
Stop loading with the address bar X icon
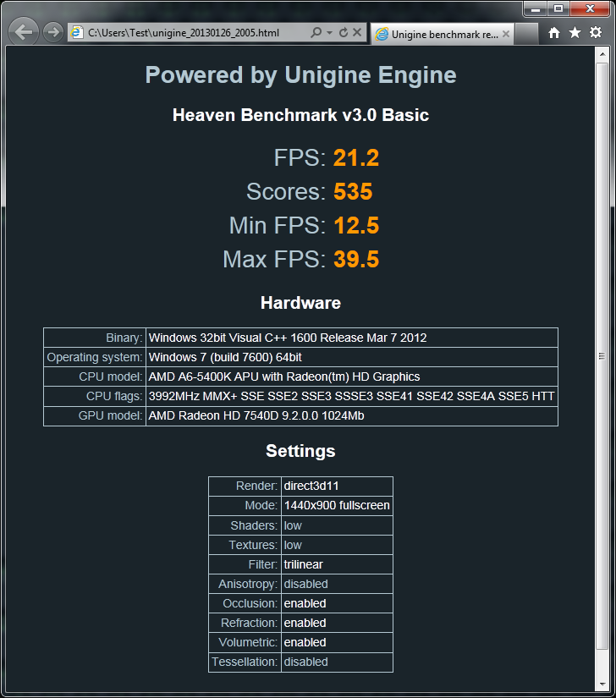(x=357, y=32)
